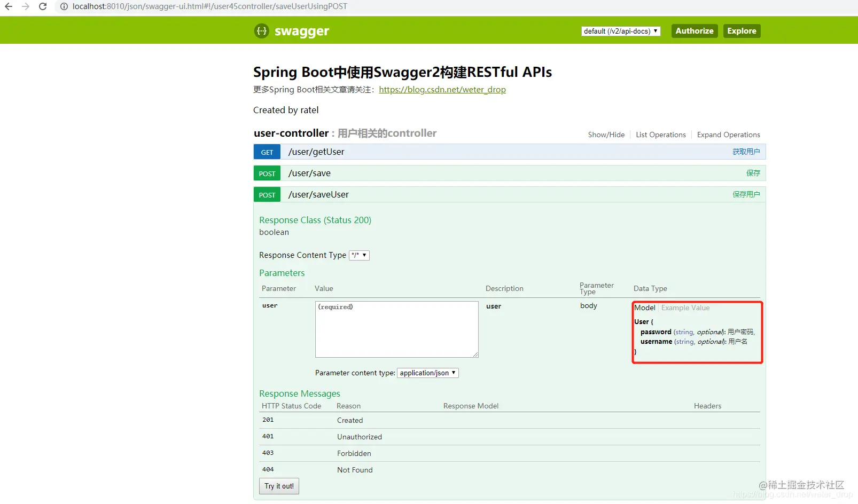Open the Response Content Type dropdown

pos(359,255)
